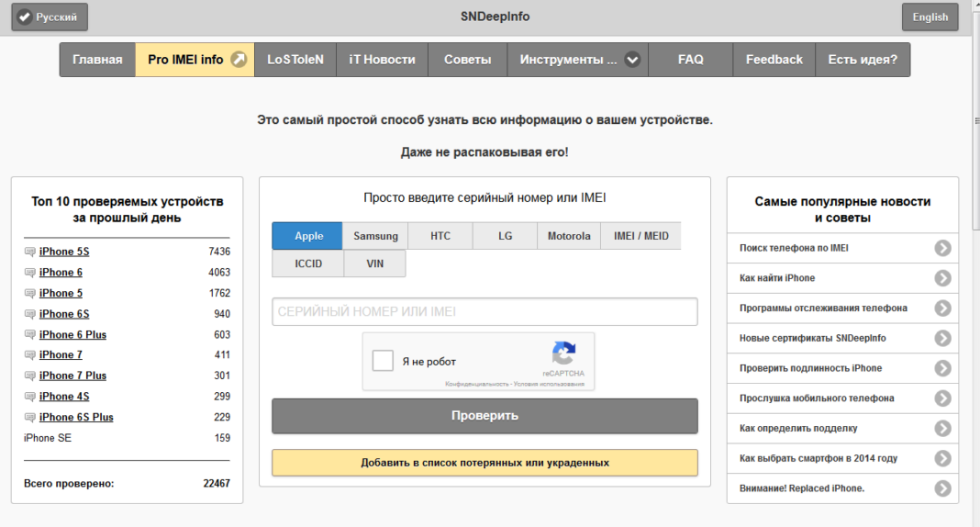This screenshot has height=527, width=980.
Task: Select the VIN tab
Action: 375,263
